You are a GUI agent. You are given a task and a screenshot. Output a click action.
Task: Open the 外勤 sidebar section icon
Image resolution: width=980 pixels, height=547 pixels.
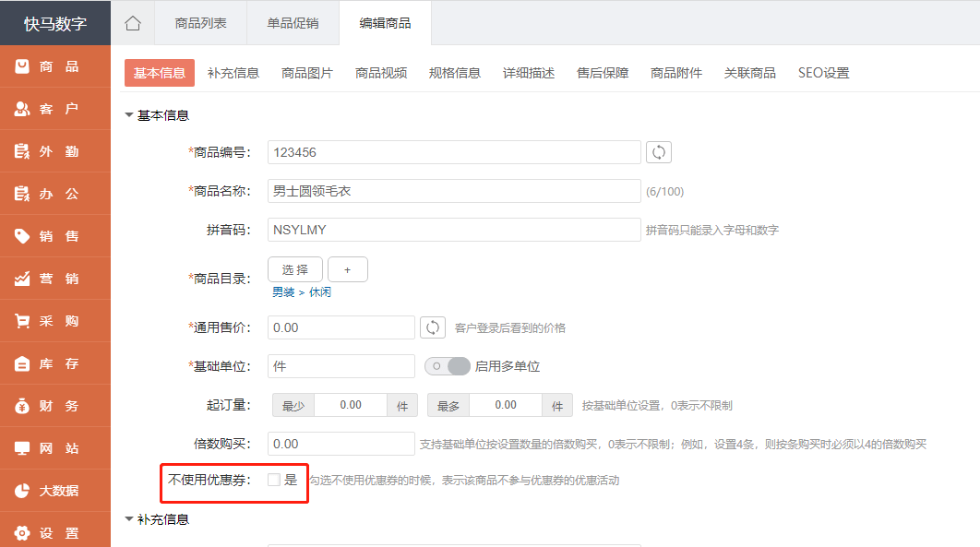point(22,151)
